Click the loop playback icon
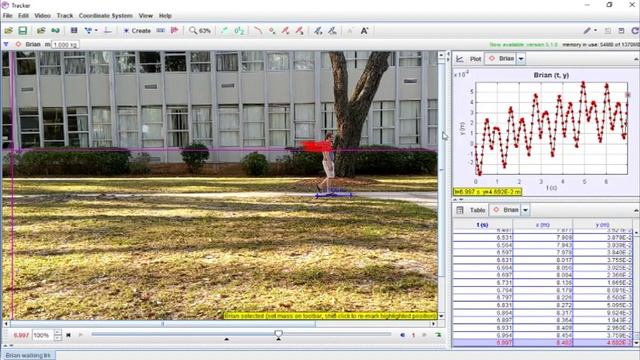The width and height of the screenshot is (640, 360). [x=439, y=335]
